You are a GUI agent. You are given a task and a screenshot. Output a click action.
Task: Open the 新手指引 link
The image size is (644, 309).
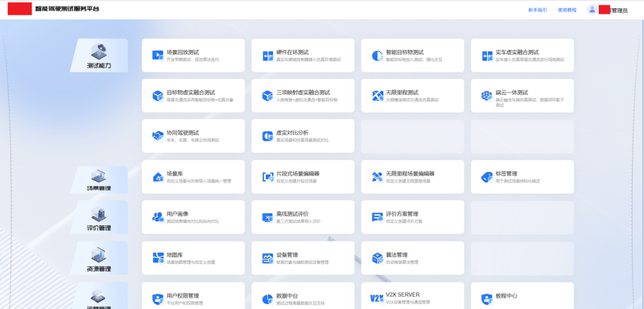click(x=538, y=10)
